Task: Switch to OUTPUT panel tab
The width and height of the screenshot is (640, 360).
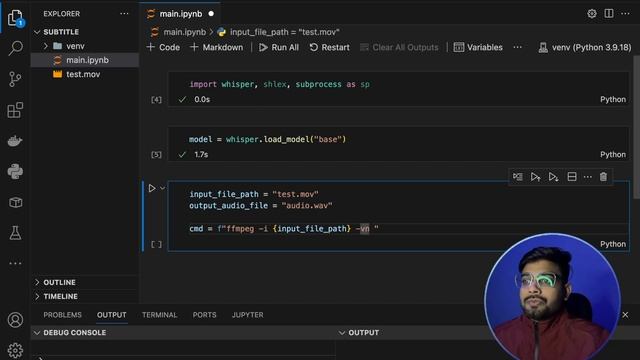Action: 111,315
